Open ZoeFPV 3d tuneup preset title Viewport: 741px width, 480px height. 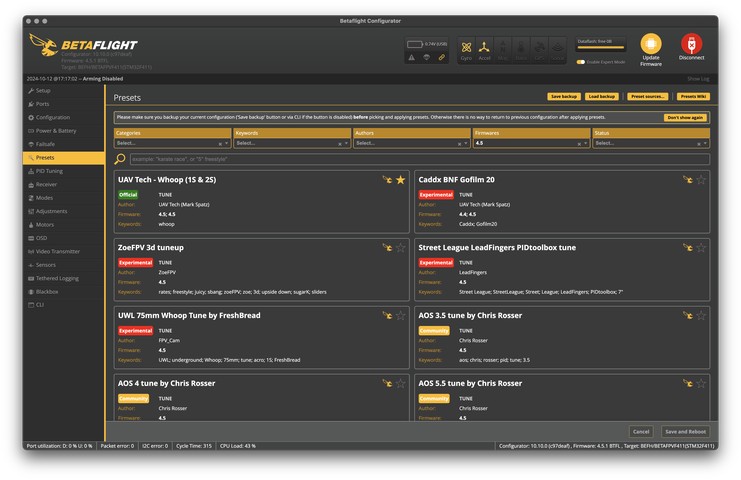(151, 248)
